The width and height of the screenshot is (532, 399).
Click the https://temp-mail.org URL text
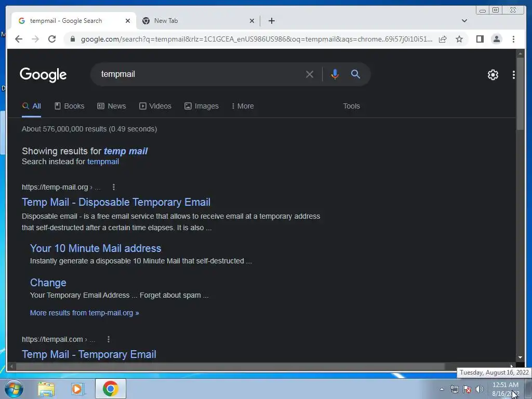point(55,187)
